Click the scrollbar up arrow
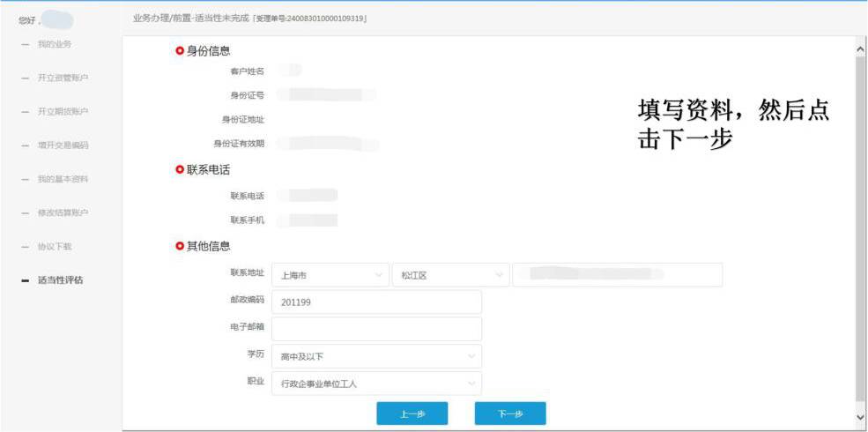 (x=860, y=48)
